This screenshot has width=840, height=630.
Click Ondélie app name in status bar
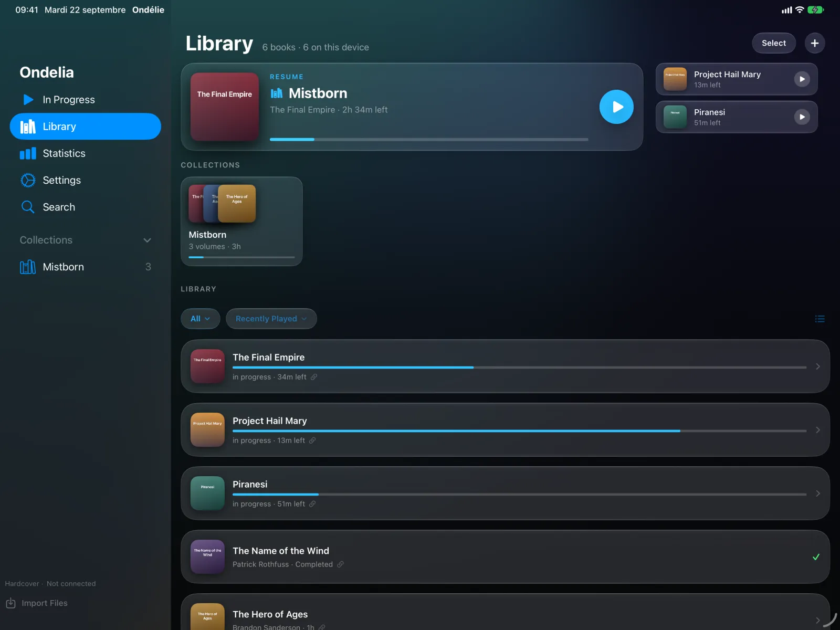point(148,10)
